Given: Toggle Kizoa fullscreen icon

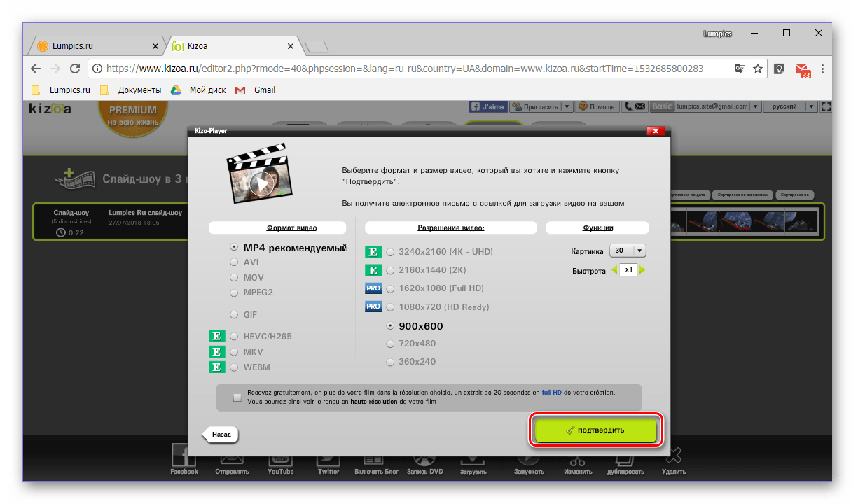Looking at the screenshot, I should (x=826, y=106).
